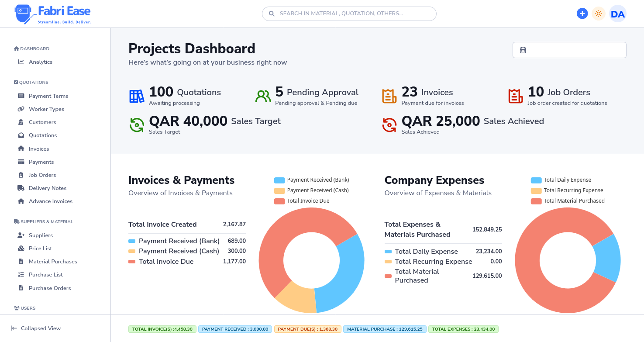Click the Payments credit card icon
Screen dimensions: 644x342
[21, 162]
